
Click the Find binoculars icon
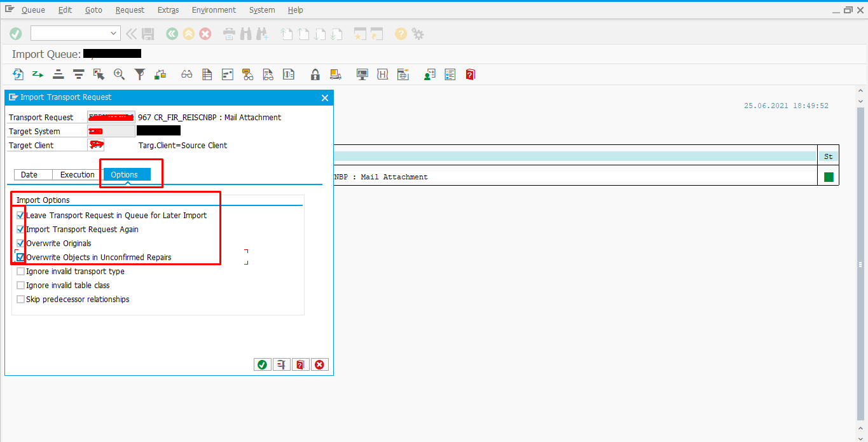[246, 34]
